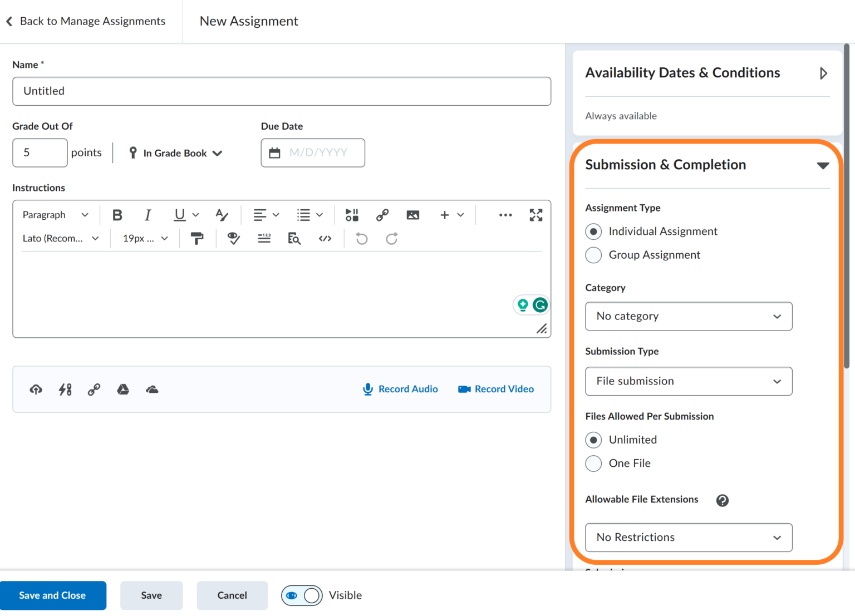The width and height of the screenshot is (855, 616).
Task: Open the Allowable File Extensions help tooltip
Action: point(722,500)
